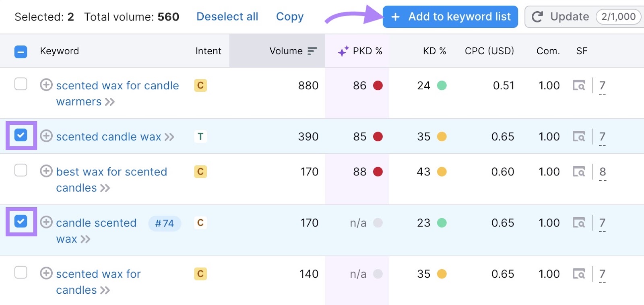Viewport: 644px width, 305px height.
Task: Click commercial intent badge for candle scented wax
Action: click(200, 223)
